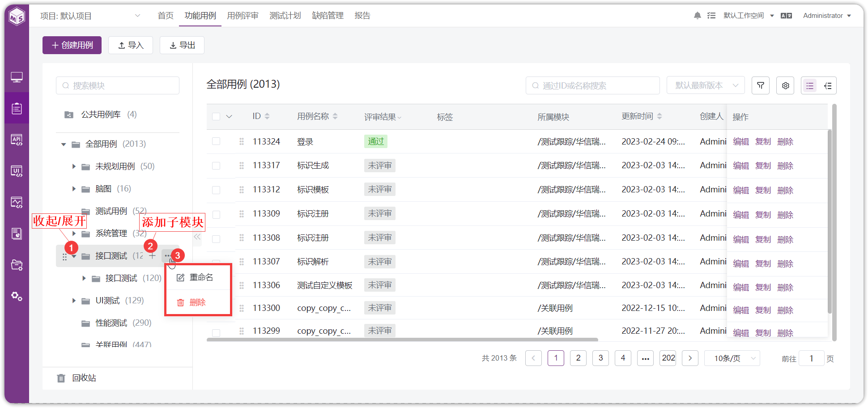The image size is (868, 408).
Task: Switch to the 测试计划 tab
Action: click(x=285, y=16)
